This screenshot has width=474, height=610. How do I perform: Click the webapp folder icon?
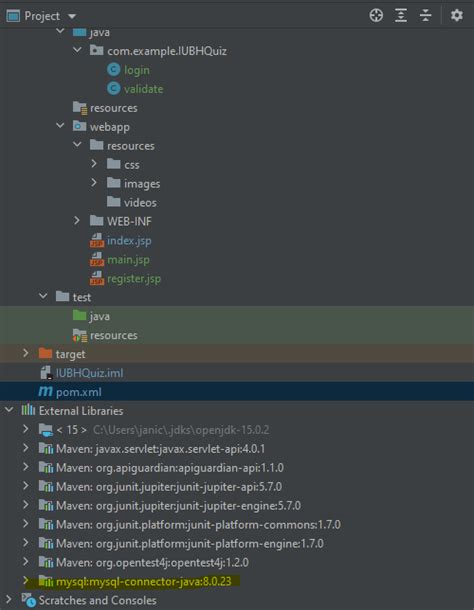click(79, 126)
